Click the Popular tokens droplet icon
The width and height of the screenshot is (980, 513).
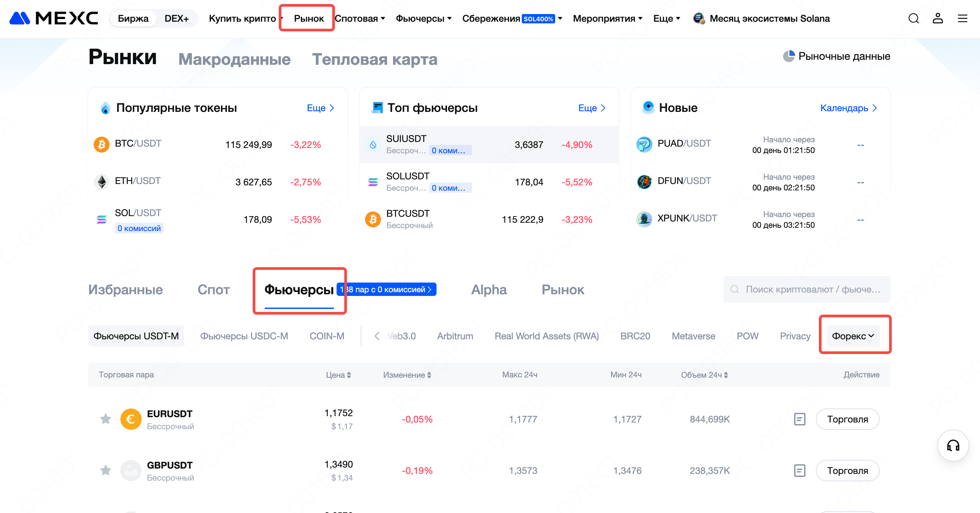click(x=105, y=108)
